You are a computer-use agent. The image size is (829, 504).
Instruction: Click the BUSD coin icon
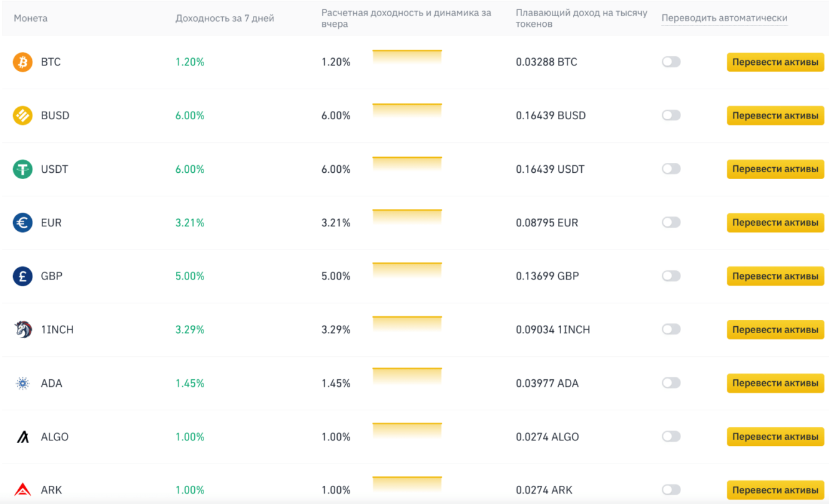(x=22, y=115)
